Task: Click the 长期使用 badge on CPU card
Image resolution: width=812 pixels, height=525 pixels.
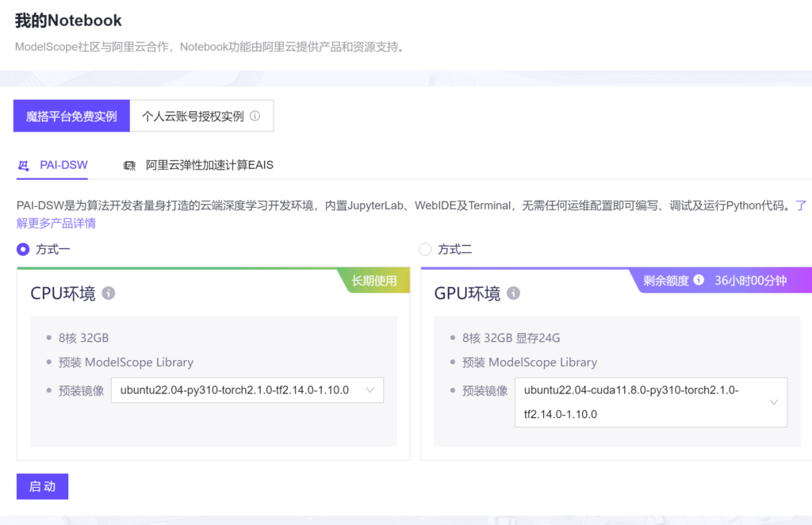Action: [x=374, y=281]
